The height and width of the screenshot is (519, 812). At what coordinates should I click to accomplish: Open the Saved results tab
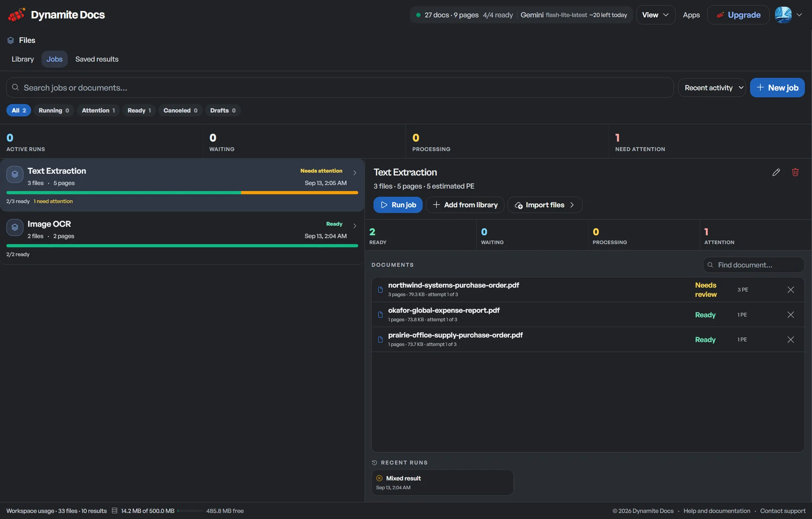tap(97, 60)
